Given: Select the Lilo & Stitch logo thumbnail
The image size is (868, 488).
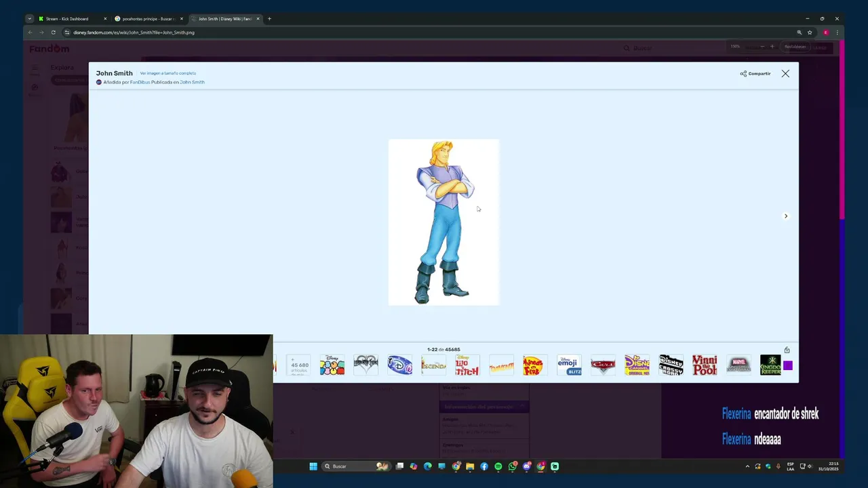Looking at the screenshot, I should [x=467, y=365].
